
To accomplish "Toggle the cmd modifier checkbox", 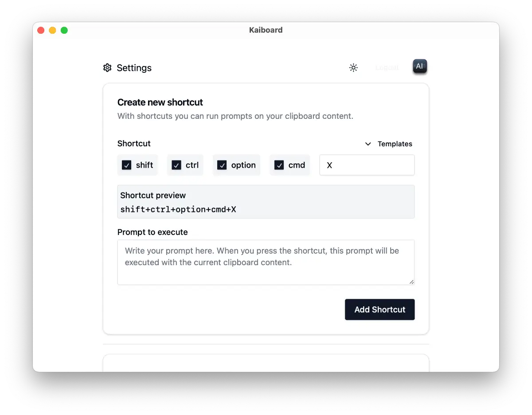I will click(x=279, y=165).
